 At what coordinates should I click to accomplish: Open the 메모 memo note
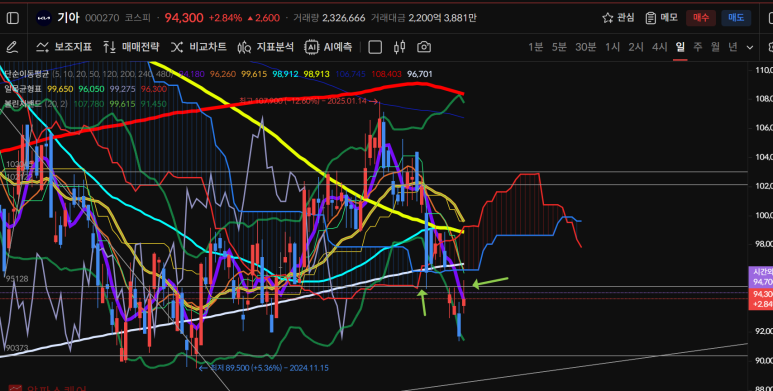[x=662, y=18]
